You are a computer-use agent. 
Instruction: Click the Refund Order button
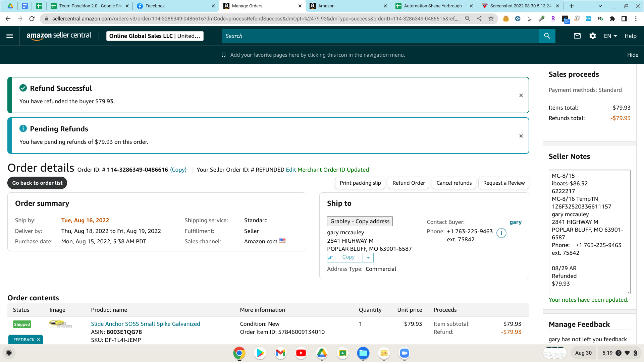click(x=409, y=183)
